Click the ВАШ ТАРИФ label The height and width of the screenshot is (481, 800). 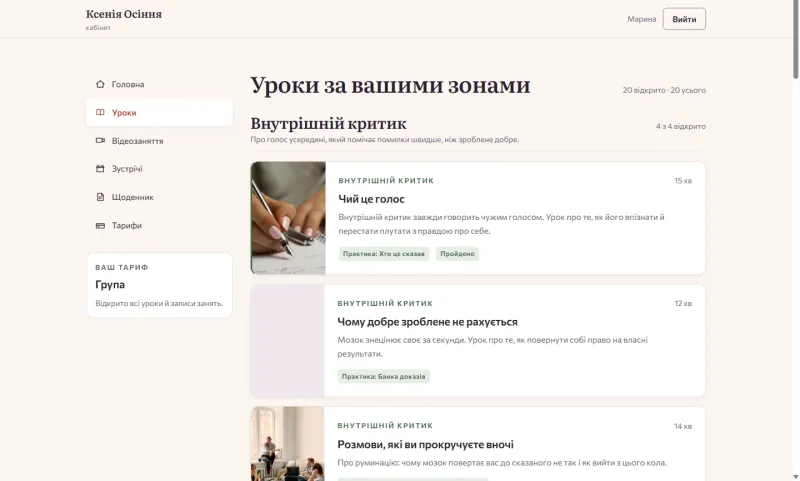121,267
